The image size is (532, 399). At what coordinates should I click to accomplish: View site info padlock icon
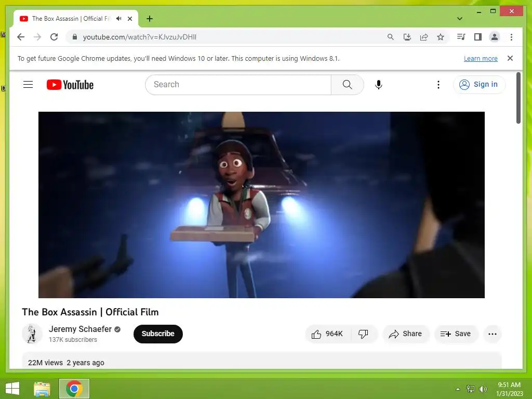[x=75, y=37]
